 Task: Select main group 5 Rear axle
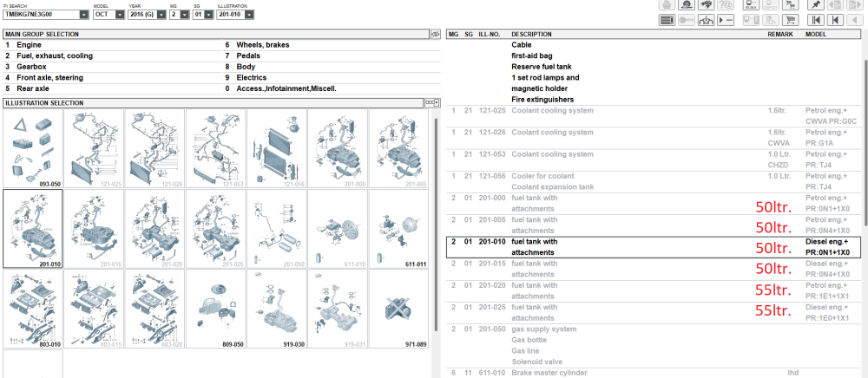(111, 88)
